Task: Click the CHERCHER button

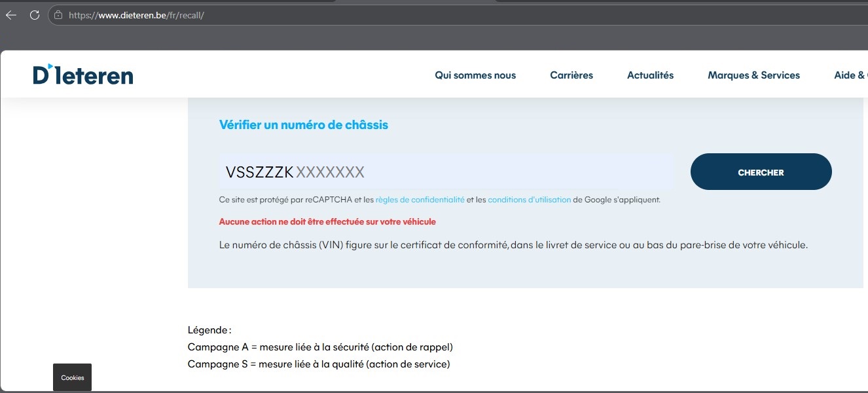Action: 761,172
